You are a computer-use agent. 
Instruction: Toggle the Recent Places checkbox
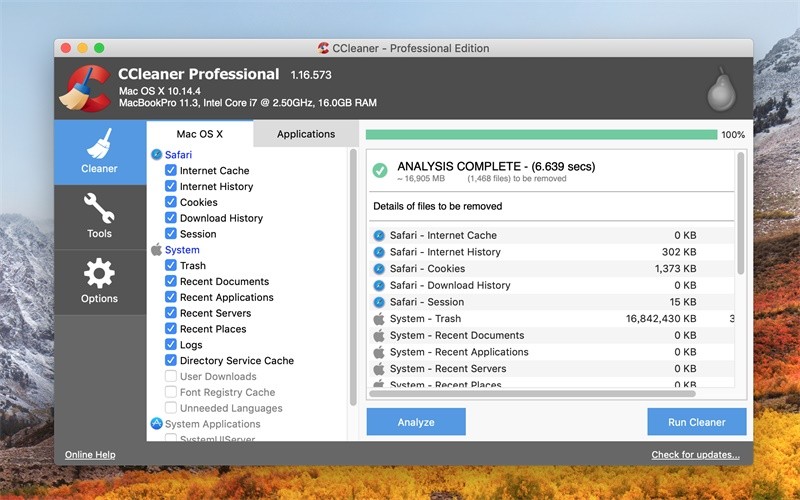(x=171, y=329)
